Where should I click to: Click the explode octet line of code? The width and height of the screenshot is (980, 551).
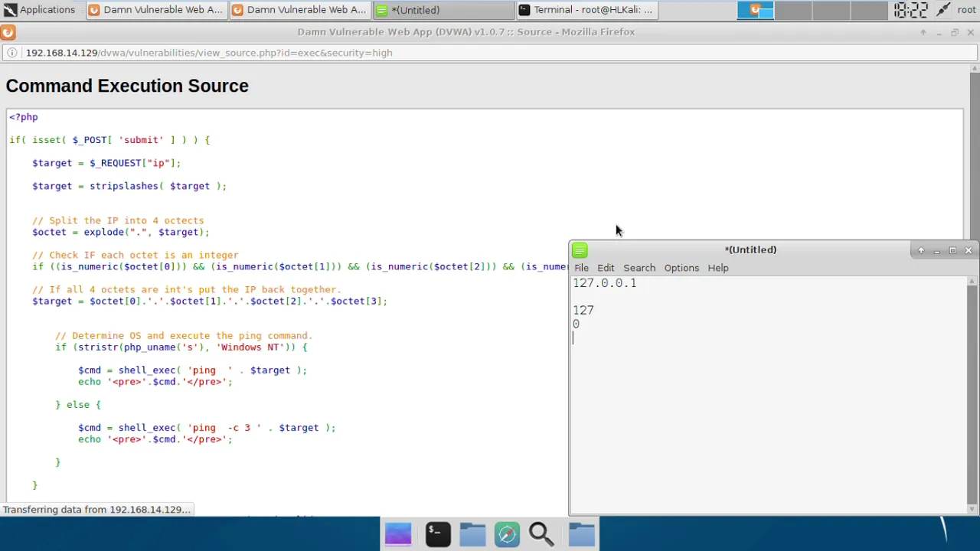[121, 232]
